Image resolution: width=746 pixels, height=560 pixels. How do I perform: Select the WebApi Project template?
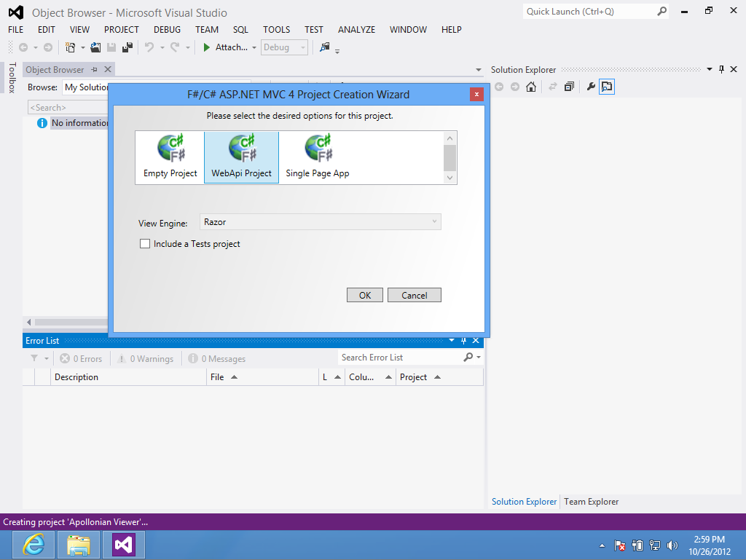click(241, 157)
